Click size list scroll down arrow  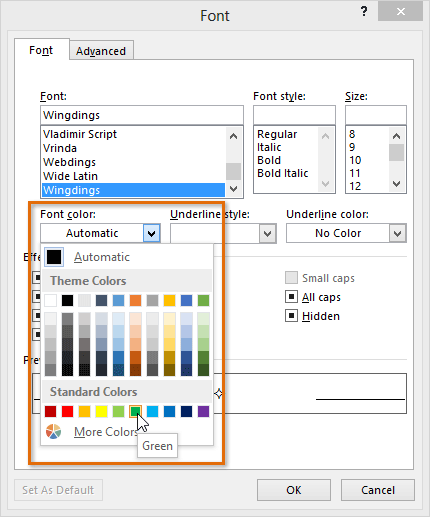[x=396, y=184]
